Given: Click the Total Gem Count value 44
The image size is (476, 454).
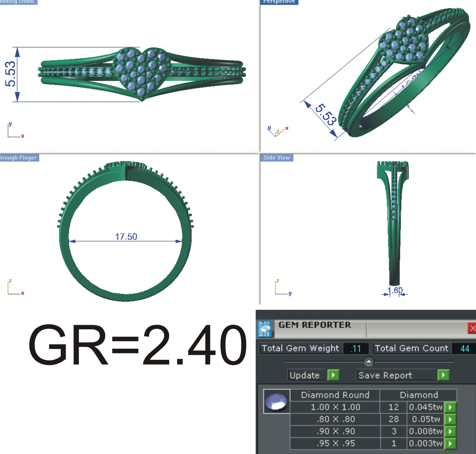Looking at the screenshot, I should [x=464, y=348].
